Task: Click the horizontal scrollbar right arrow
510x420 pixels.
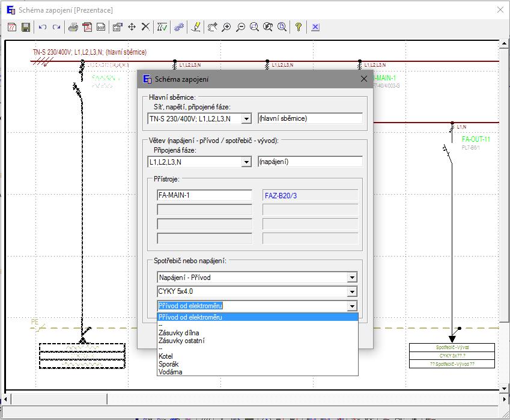Action: coord(504,399)
